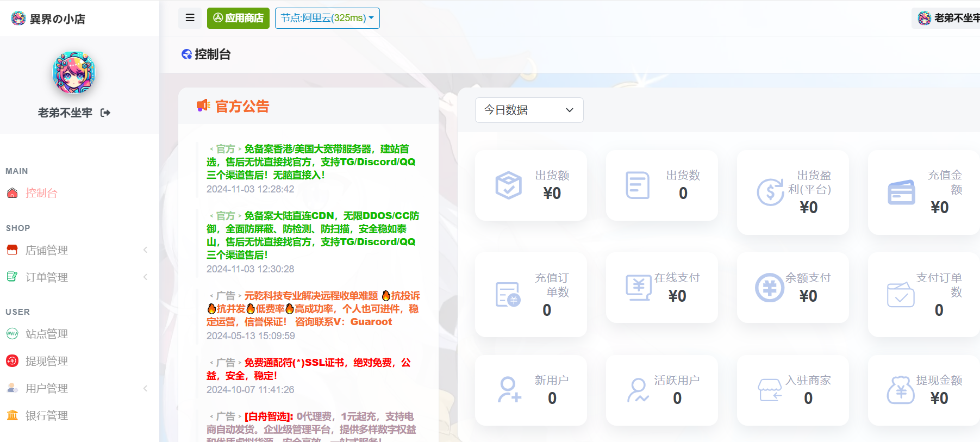Open the 应用商店 app store button

click(x=238, y=18)
